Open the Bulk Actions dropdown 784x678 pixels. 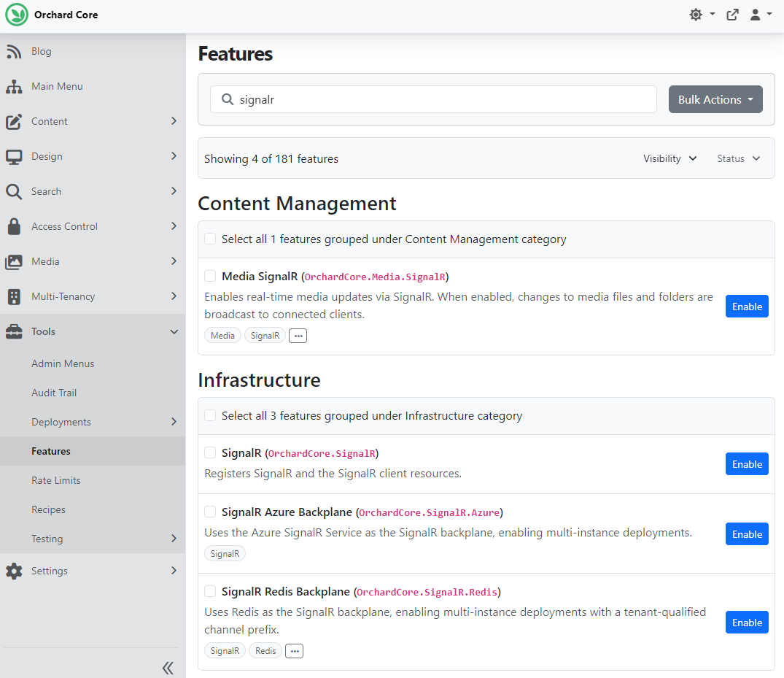point(715,99)
